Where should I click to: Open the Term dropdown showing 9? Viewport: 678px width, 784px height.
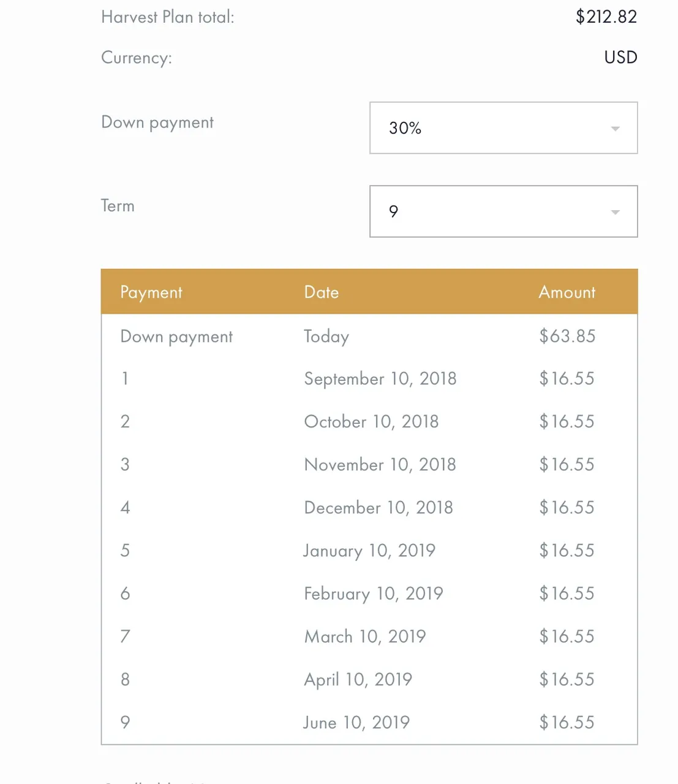click(503, 211)
